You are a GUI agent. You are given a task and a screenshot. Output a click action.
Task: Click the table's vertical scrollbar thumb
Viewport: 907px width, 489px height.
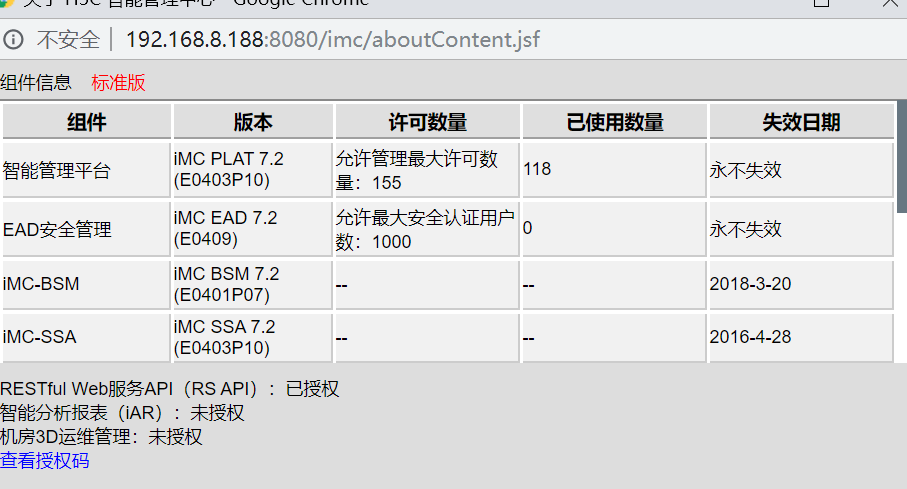[902, 156]
